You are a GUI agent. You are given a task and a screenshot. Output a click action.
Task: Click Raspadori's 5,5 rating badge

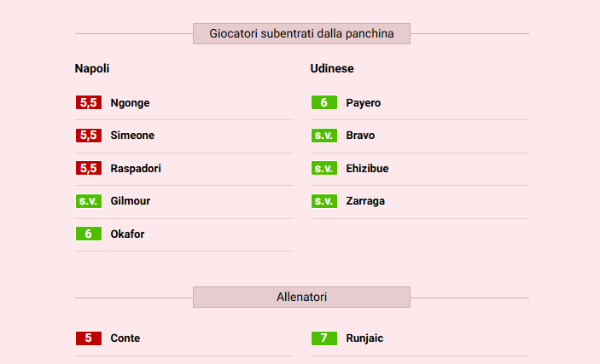(x=89, y=169)
